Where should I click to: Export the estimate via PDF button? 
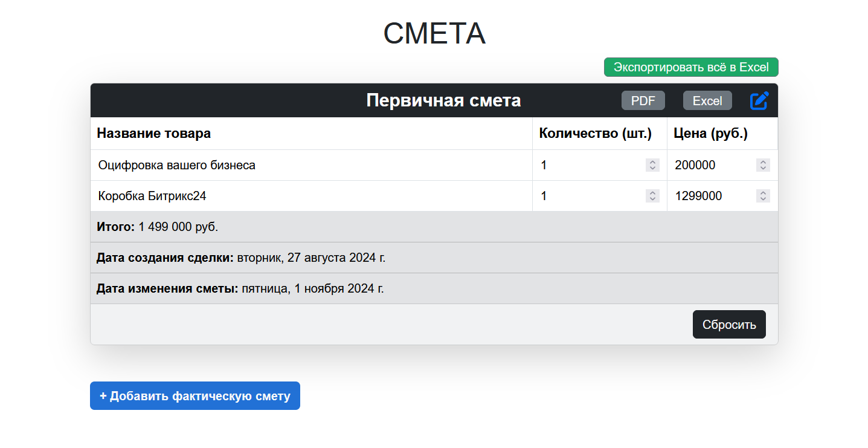(x=643, y=101)
